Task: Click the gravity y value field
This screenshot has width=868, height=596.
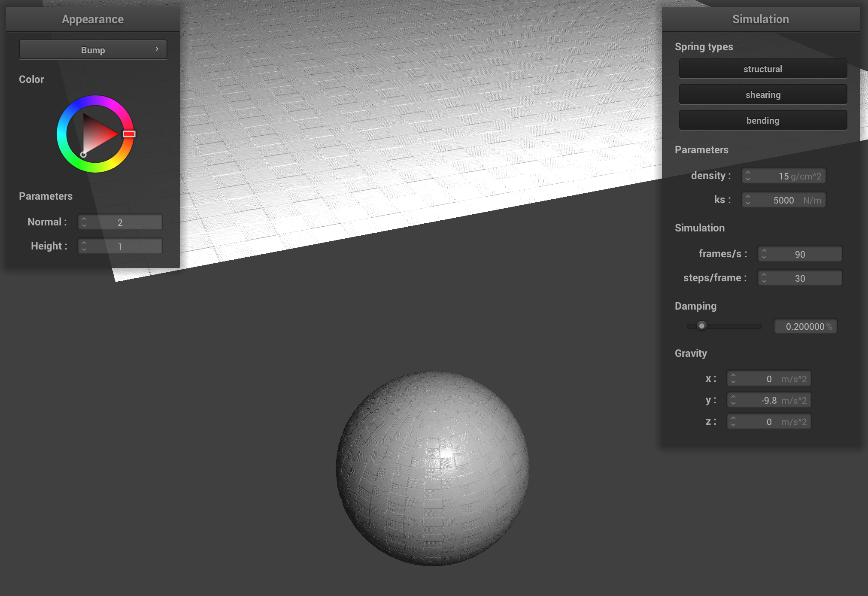Action: 768,400
